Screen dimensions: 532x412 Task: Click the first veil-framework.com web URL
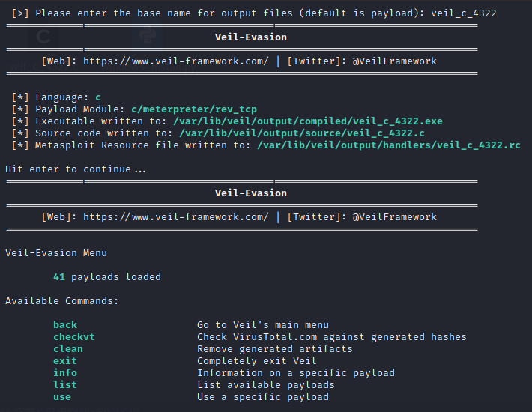click(x=176, y=61)
